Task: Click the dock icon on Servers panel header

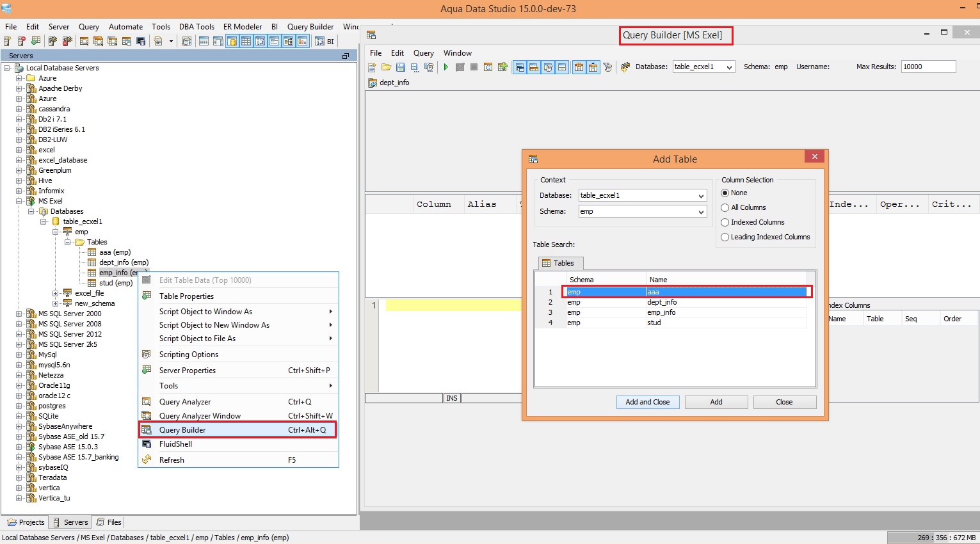Action: [346, 56]
